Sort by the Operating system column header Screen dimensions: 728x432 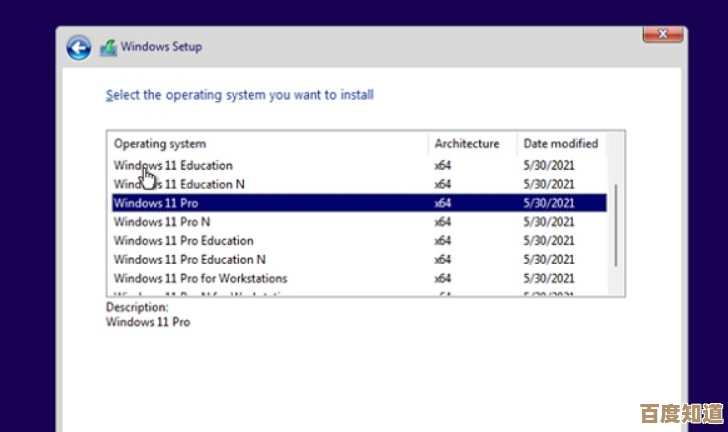(x=160, y=143)
